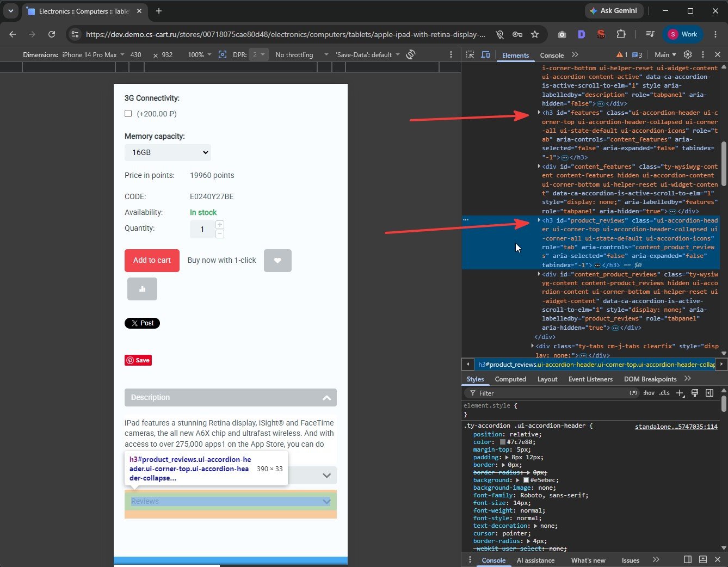Bookmark this page with the star icon
Screen dimensions: 728x567
(x=535, y=34)
